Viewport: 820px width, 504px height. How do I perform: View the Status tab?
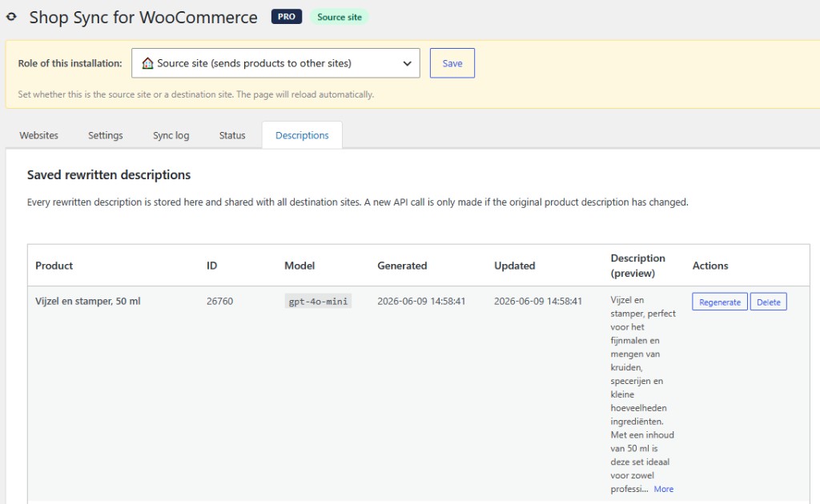[232, 135]
